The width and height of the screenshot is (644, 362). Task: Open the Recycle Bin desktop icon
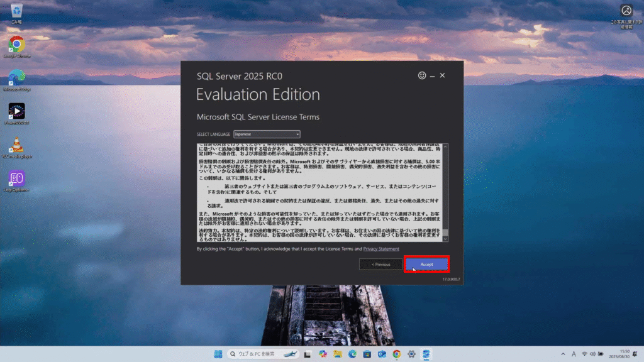16,13
